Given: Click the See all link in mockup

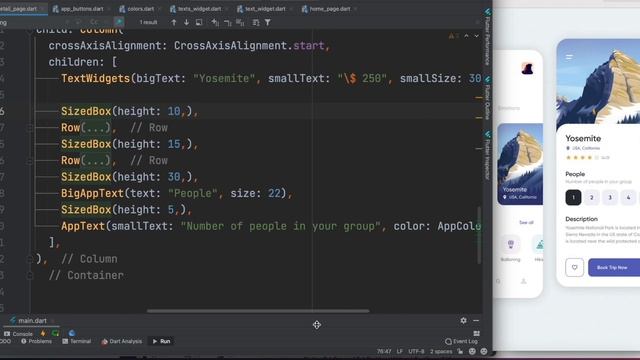Looking at the screenshot, I should click(x=526, y=222).
